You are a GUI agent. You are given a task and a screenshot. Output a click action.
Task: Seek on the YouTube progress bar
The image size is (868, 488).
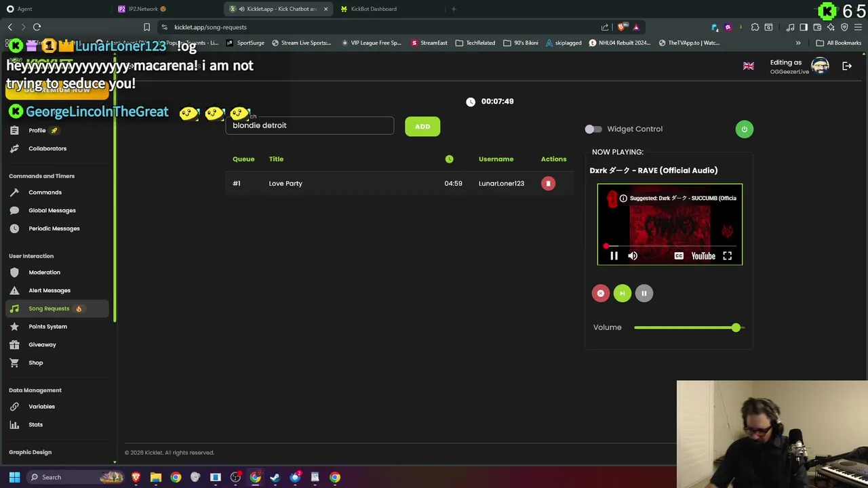[x=670, y=246]
